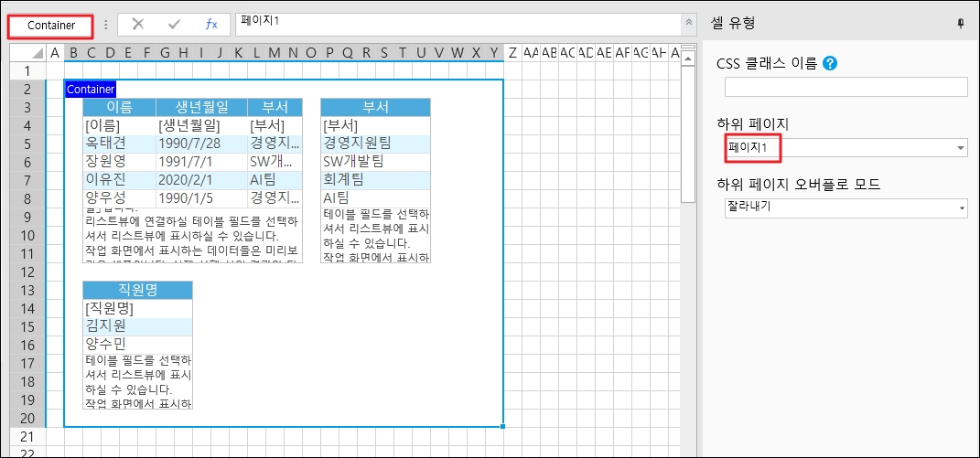Click help icon beside CSS 클래스 이름
The image size is (980, 458).
click(x=830, y=63)
